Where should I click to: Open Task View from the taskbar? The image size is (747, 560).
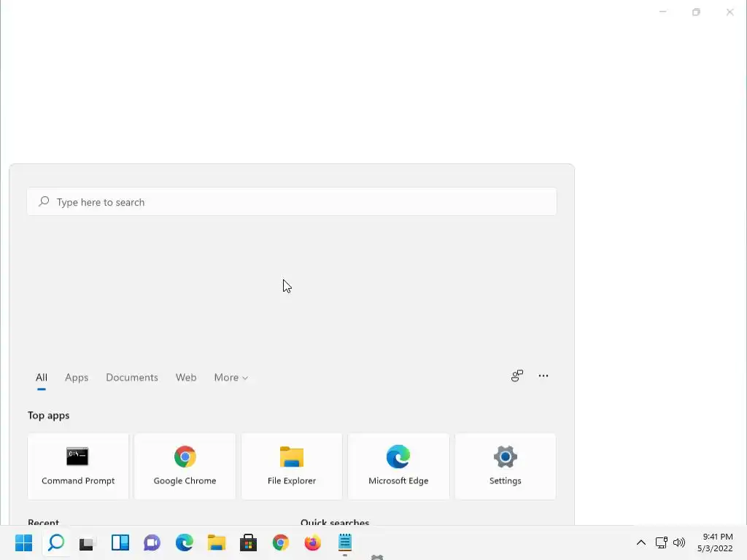point(88,542)
